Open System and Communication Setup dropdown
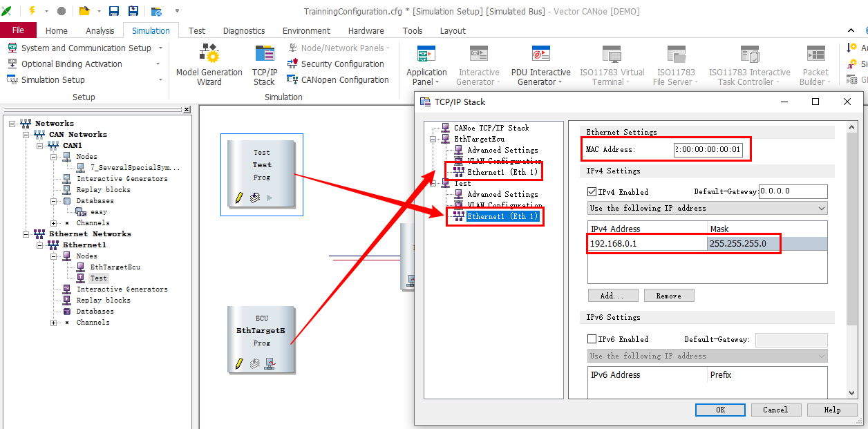The image size is (868, 429). point(160,48)
